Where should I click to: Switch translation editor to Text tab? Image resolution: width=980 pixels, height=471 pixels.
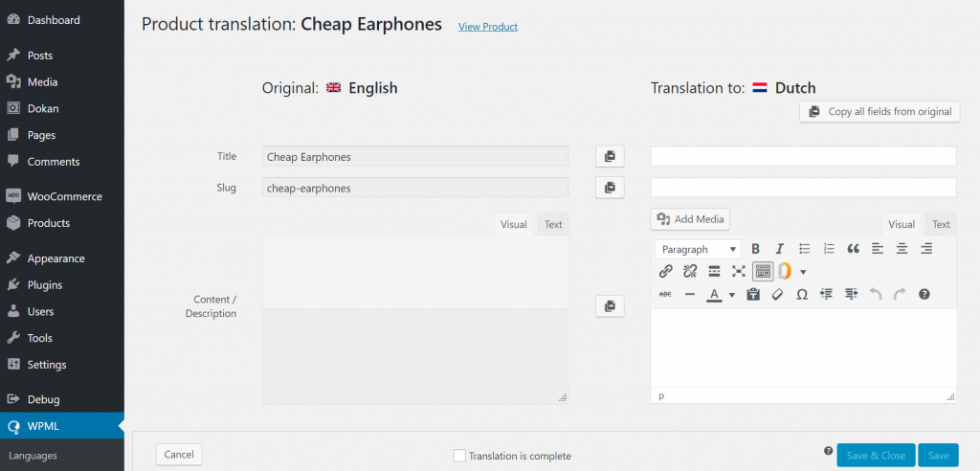tap(941, 225)
